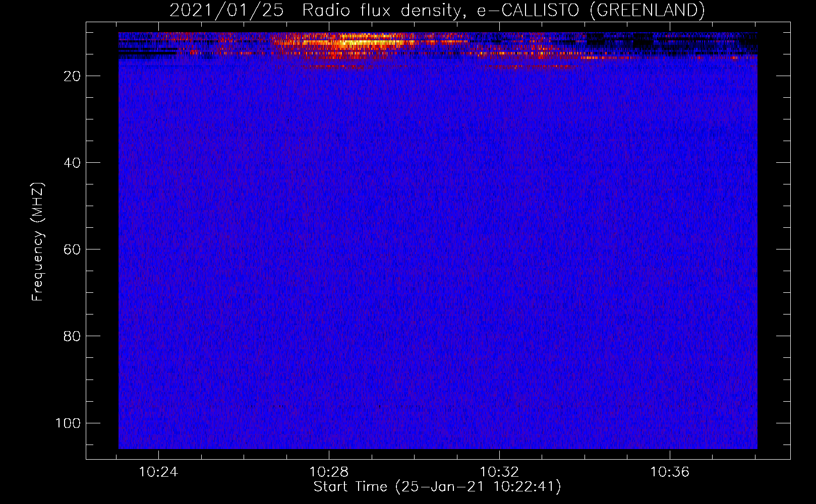The height and width of the screenshot is (504, 816).
Task: Select the 60 MHz tick label
Action: 72,249
